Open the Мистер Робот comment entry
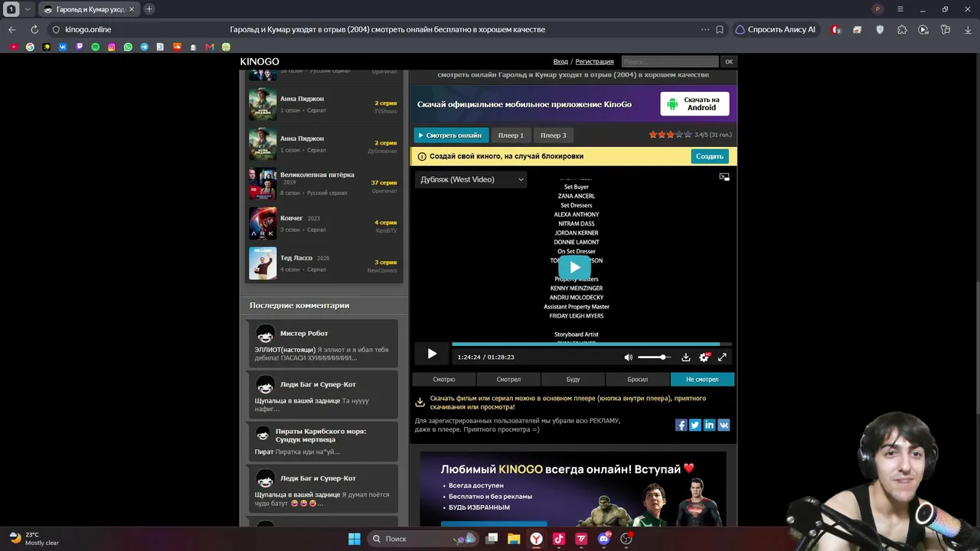 click(x=322, y=345)
